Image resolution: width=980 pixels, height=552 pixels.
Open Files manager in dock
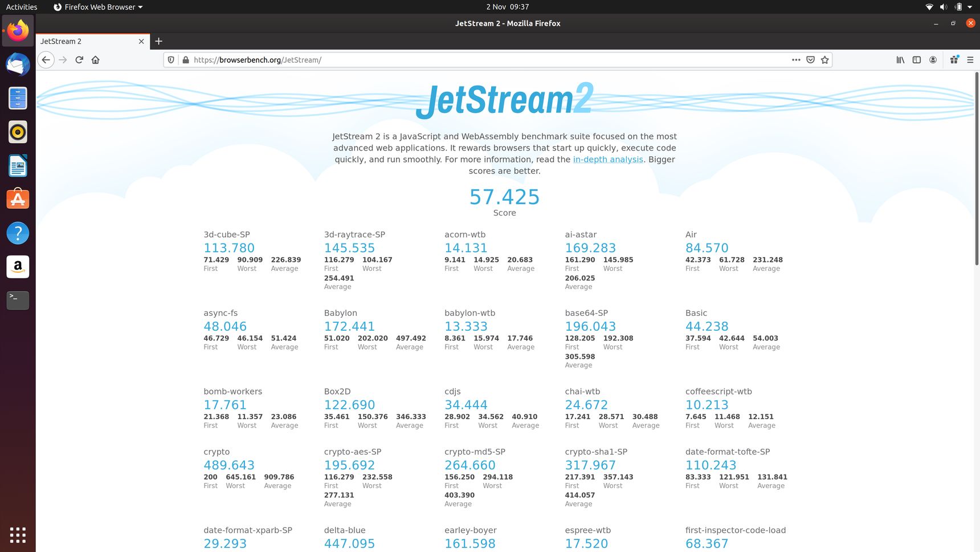tap(18, 98)
